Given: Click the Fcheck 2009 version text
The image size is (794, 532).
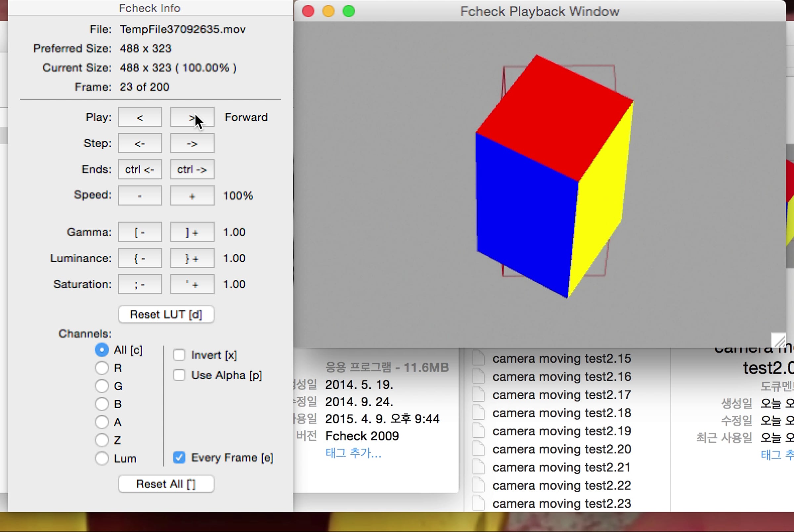Looking at the screenshot, I should coord(362,436).
